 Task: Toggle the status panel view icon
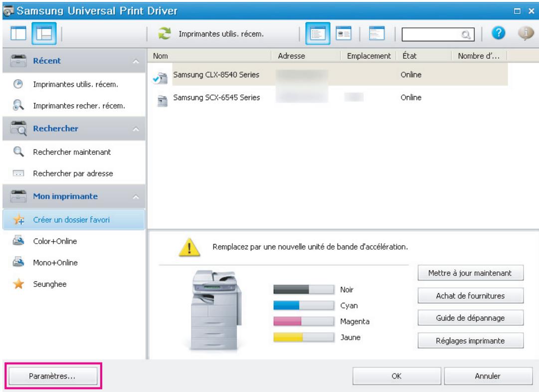377,33
